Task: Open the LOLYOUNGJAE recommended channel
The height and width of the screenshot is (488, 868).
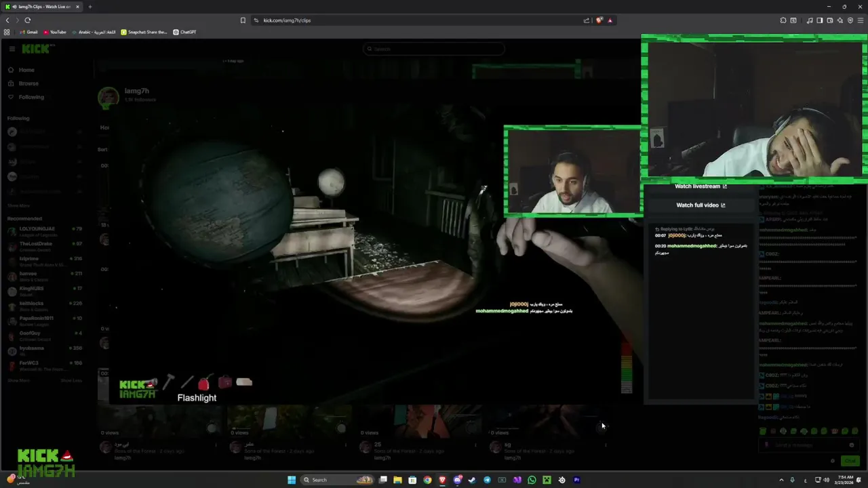Action: 44,230
